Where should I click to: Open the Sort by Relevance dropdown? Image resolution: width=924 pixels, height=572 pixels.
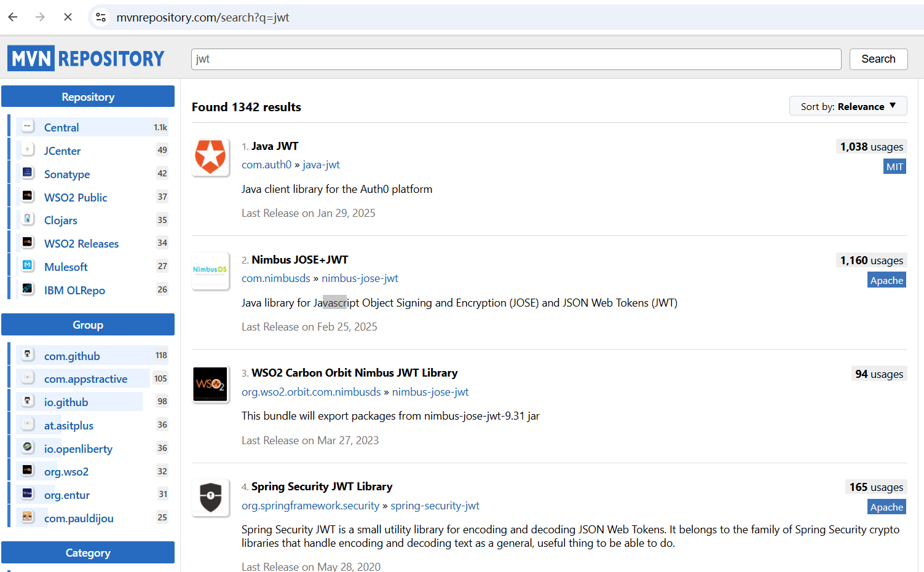click(x=848, y=106)
